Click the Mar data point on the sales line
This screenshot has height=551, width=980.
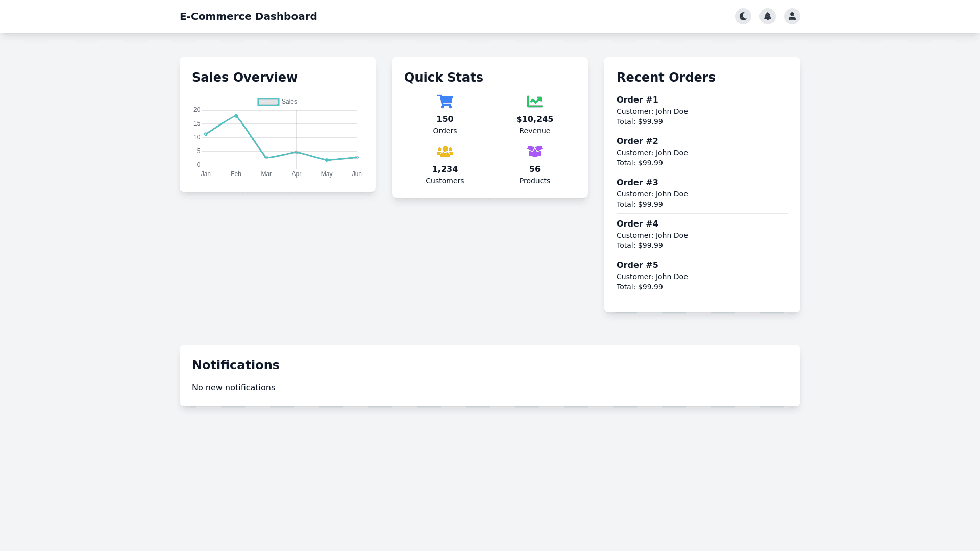(x=266, y=158)
